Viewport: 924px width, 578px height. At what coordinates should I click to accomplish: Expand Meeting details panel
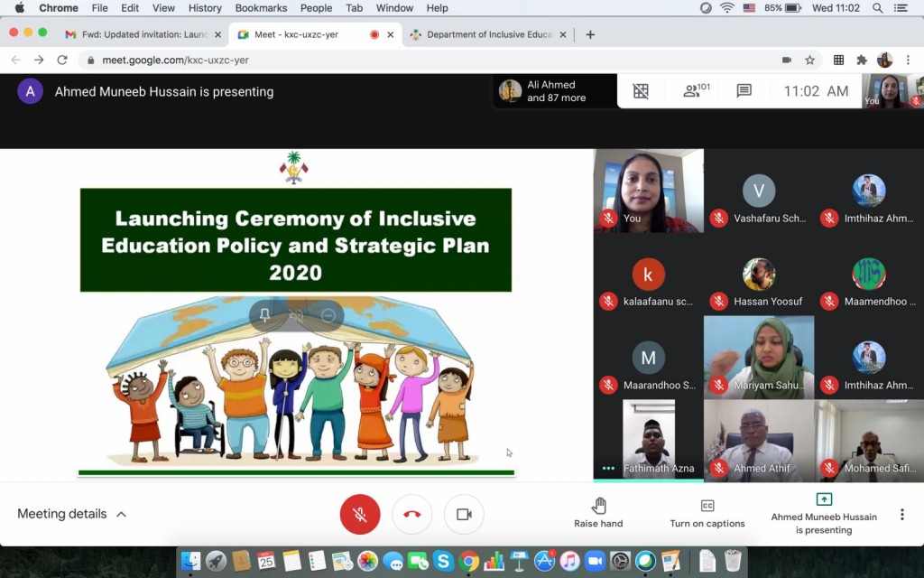tap(71, 514)
